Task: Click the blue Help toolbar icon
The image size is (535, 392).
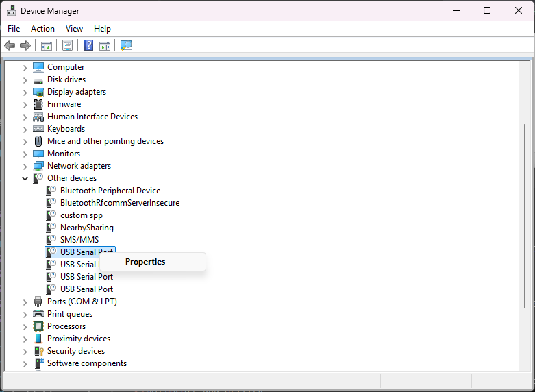Action: point(89,45)
